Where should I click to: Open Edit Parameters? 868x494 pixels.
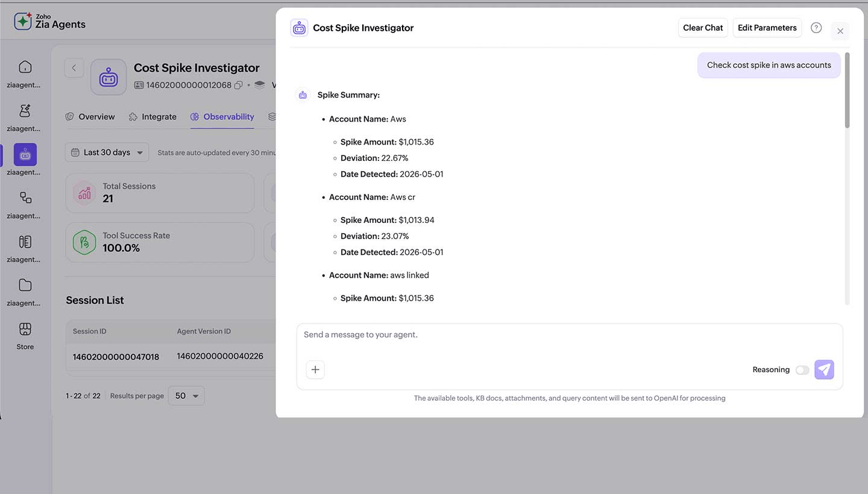pos(767,28)
